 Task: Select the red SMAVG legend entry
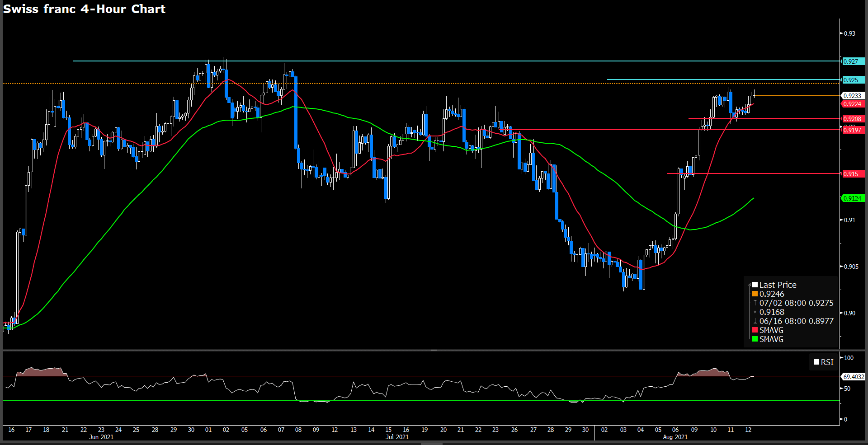click(768, 330)
